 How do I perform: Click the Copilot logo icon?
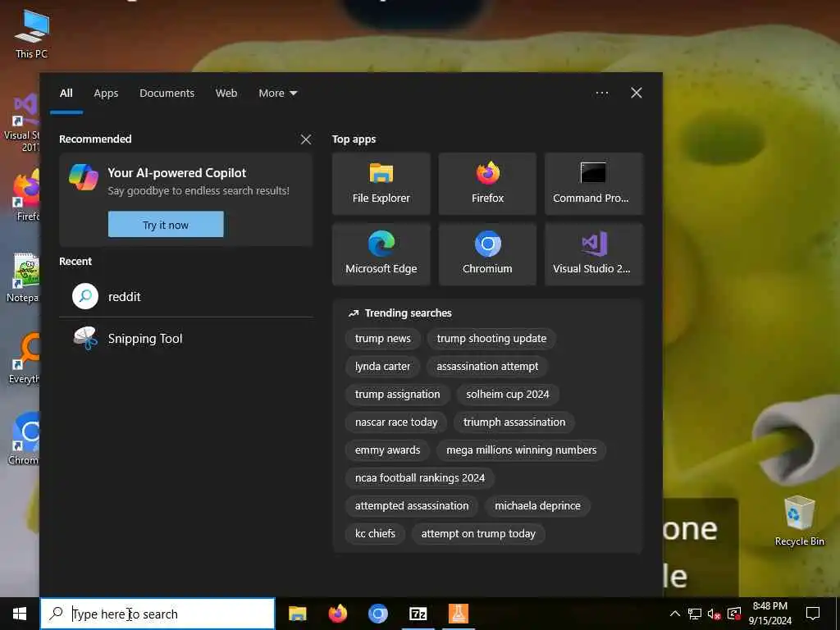coord(84,177)
